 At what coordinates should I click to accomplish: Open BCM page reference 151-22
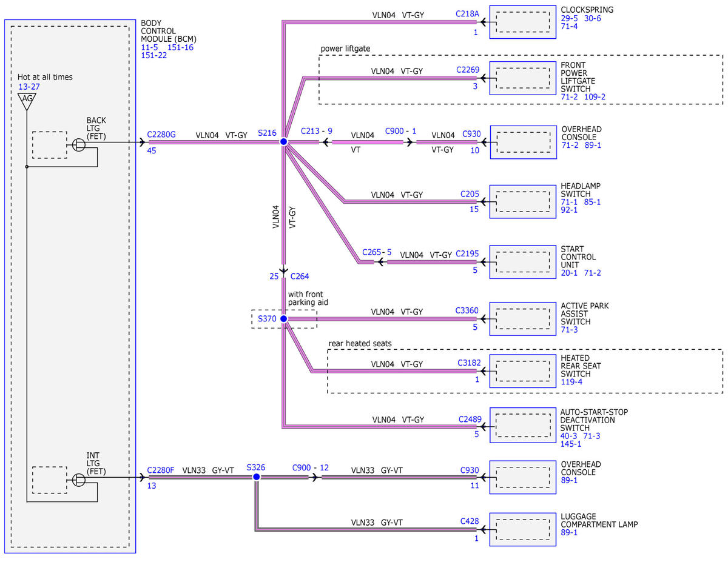(x=154, y=55)
